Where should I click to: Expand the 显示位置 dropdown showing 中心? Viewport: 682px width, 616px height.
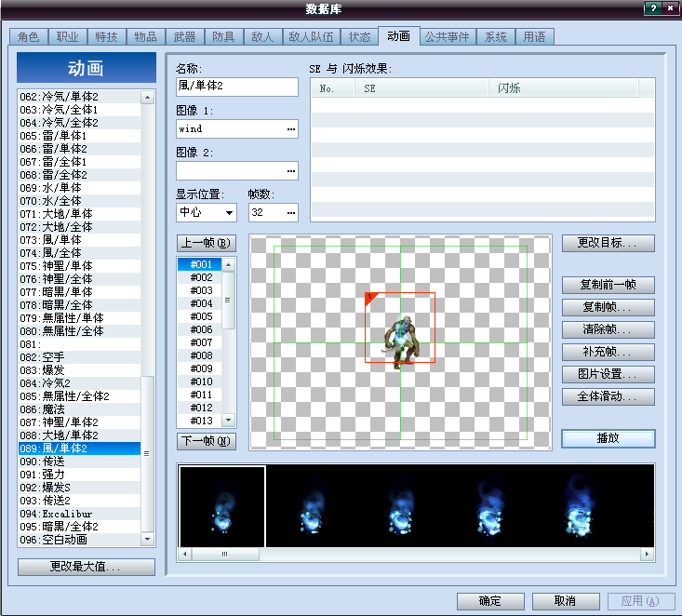click(x=229, y=213)
